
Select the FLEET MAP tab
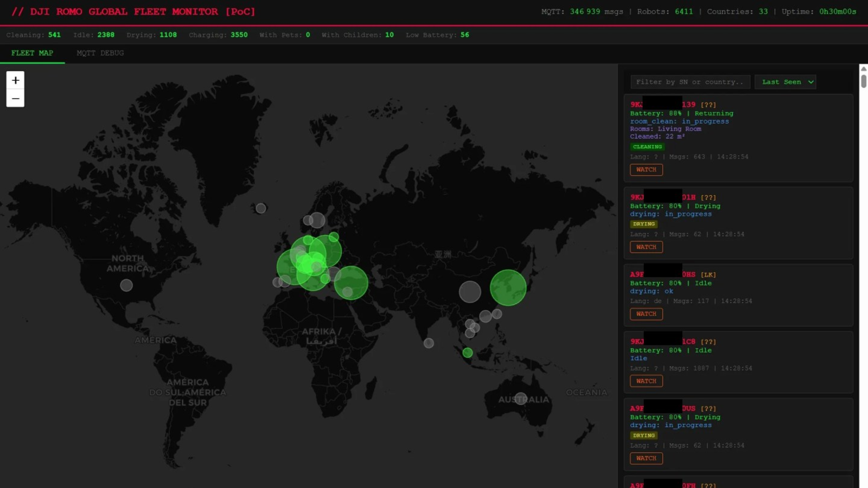click(x=32, y=53)
